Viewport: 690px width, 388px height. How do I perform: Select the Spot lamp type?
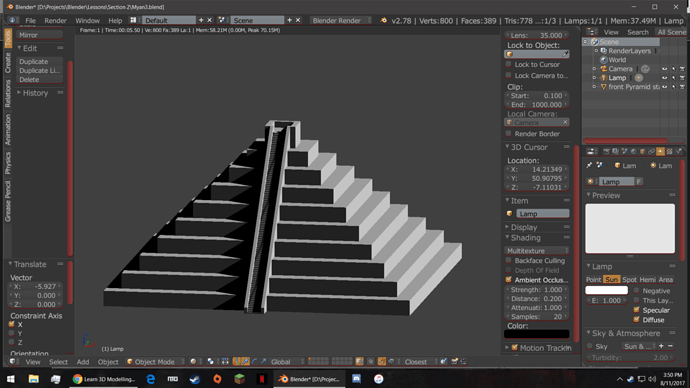[629, 279]
